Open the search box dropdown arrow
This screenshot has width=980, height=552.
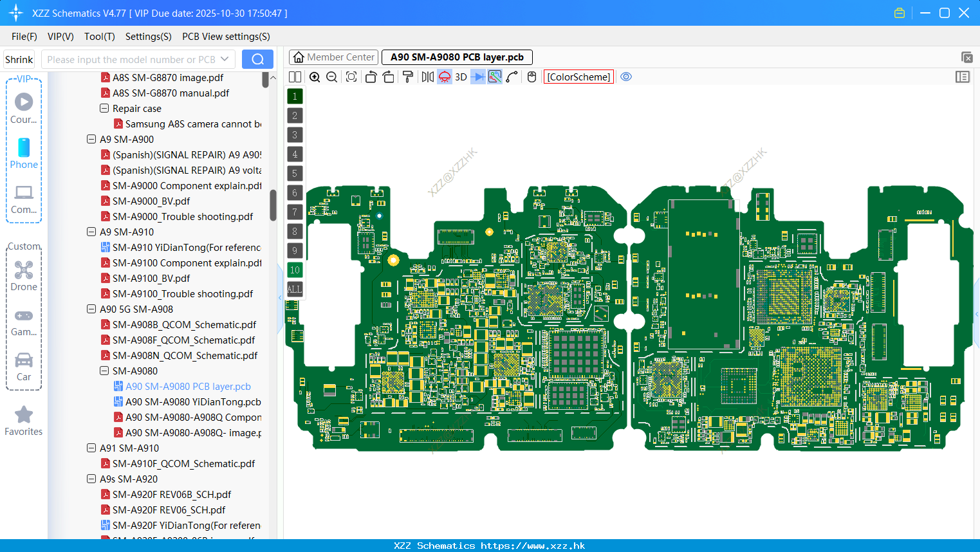coord(225,59)
